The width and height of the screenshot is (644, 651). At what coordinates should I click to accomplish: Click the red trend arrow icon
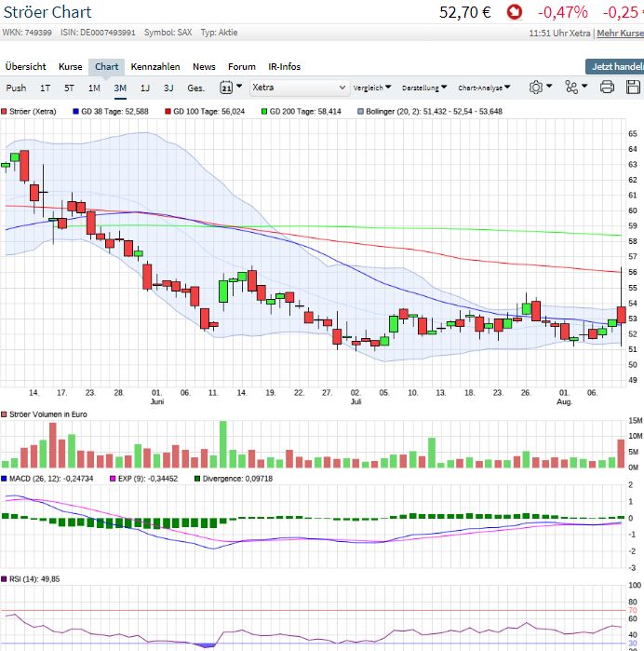pos(515,12)
